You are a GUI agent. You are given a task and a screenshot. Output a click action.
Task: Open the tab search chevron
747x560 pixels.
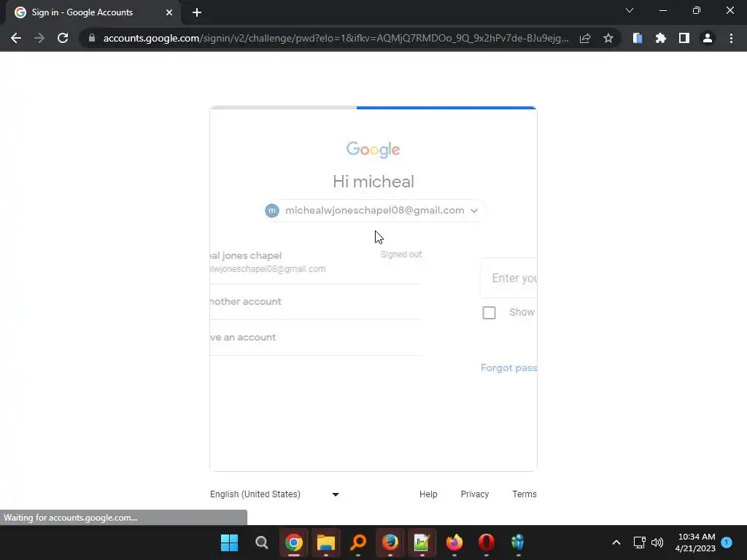click(x=630, y=10)
